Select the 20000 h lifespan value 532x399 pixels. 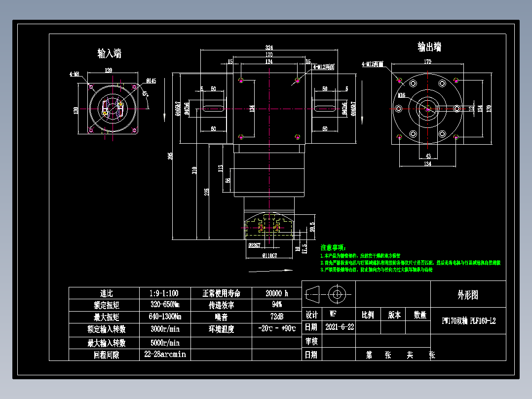tap(277, 292)
